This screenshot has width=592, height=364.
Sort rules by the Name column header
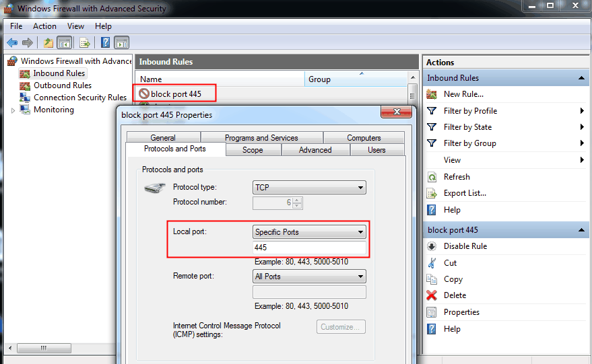tap(220, 79)
